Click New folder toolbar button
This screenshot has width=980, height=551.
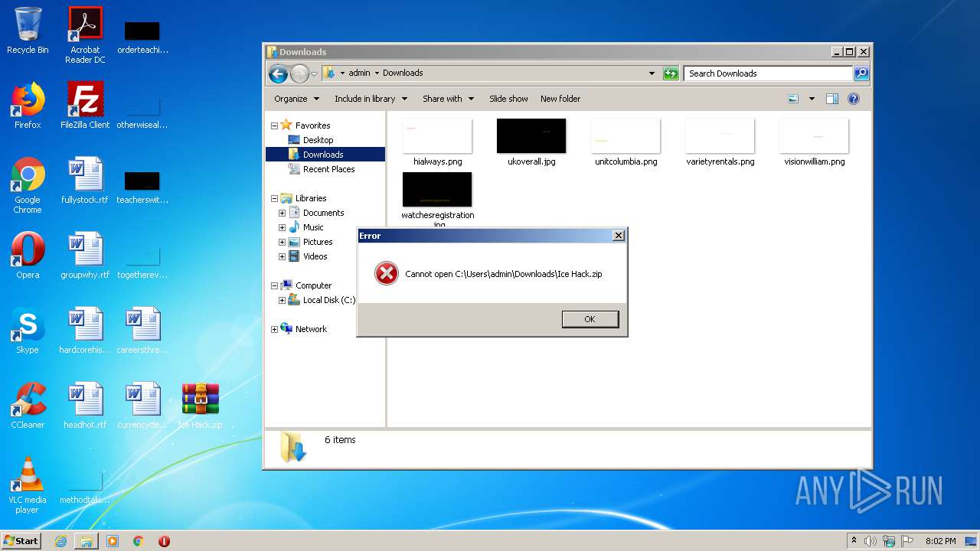(560, 99)
